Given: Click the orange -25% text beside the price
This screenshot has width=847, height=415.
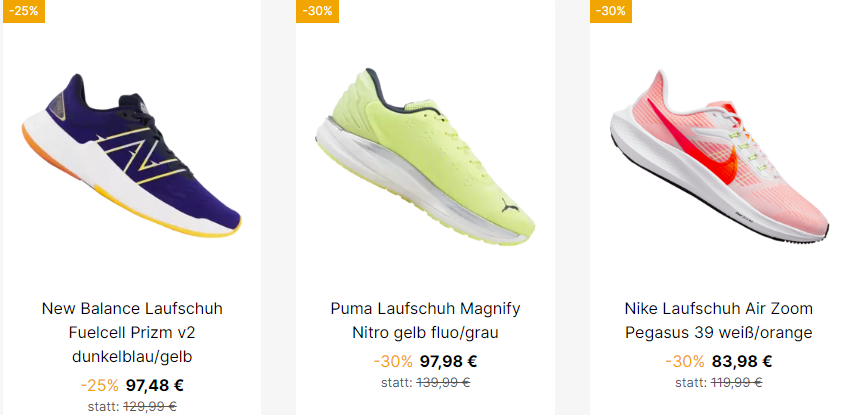Looking at the screenshot, I should point(99,385).
